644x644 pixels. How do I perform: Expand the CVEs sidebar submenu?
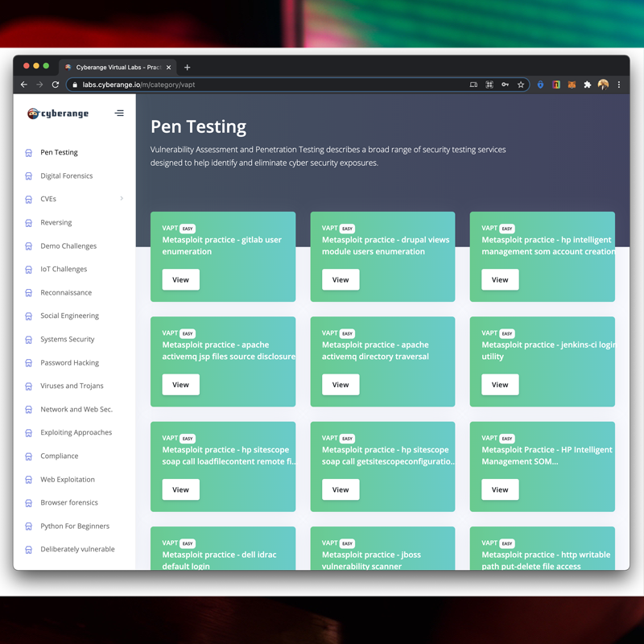pos(122,199)
